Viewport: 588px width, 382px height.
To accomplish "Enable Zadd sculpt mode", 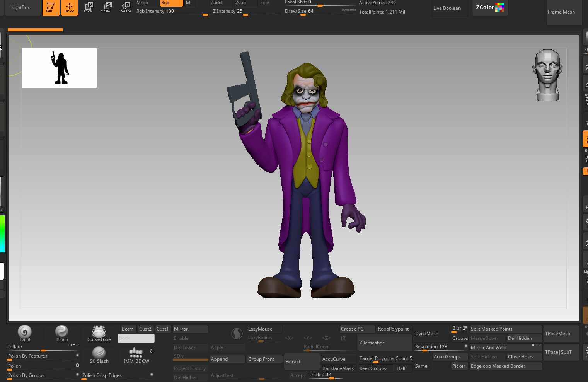I will (x=220, y=3).
